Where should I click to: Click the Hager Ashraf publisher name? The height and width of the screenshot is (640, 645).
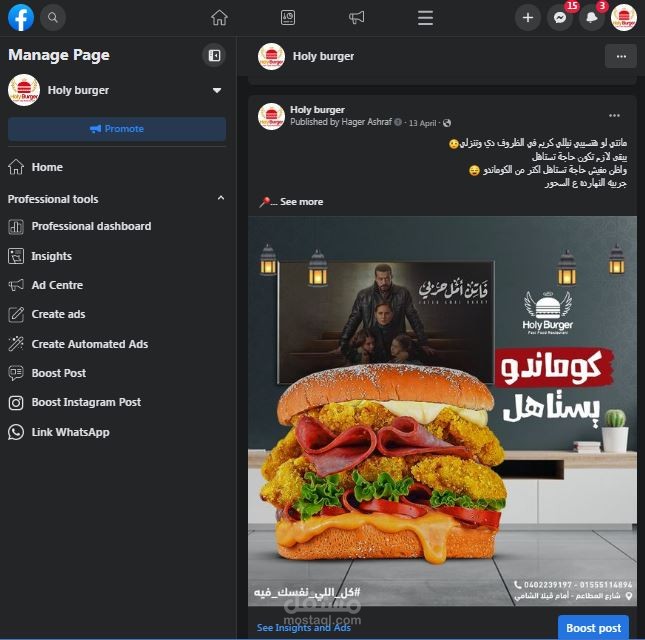pos(367,122)
